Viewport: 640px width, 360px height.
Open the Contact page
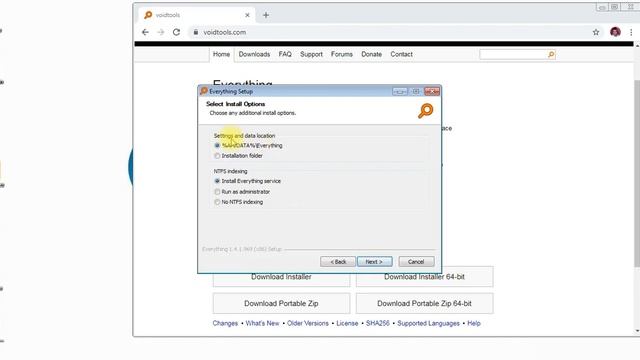(x=401, y=54)
